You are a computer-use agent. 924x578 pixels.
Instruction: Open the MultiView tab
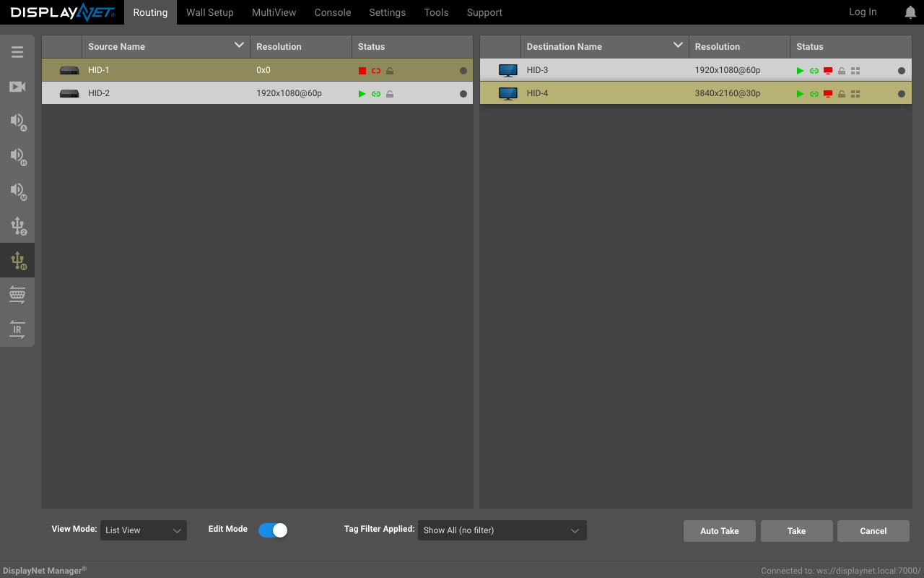[274, 12]
